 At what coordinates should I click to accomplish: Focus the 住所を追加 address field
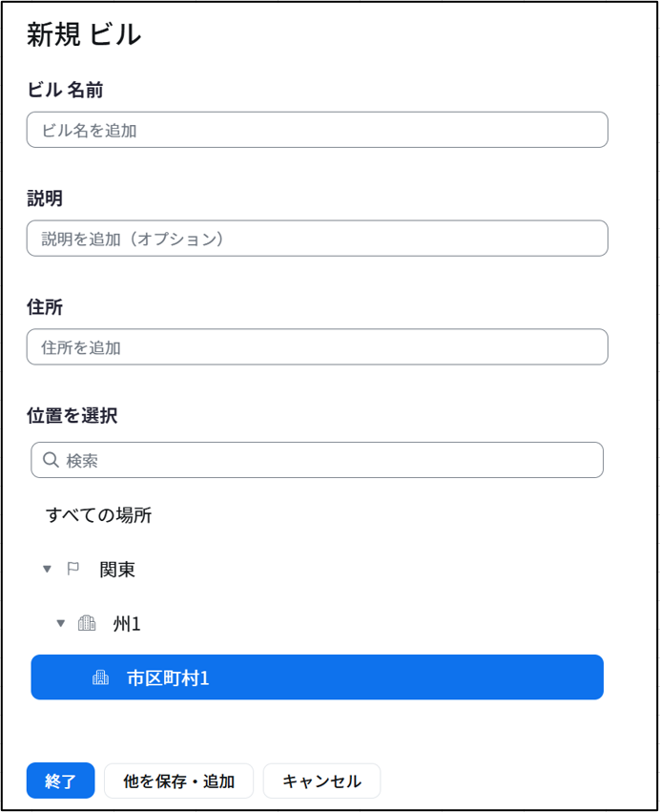317,347
